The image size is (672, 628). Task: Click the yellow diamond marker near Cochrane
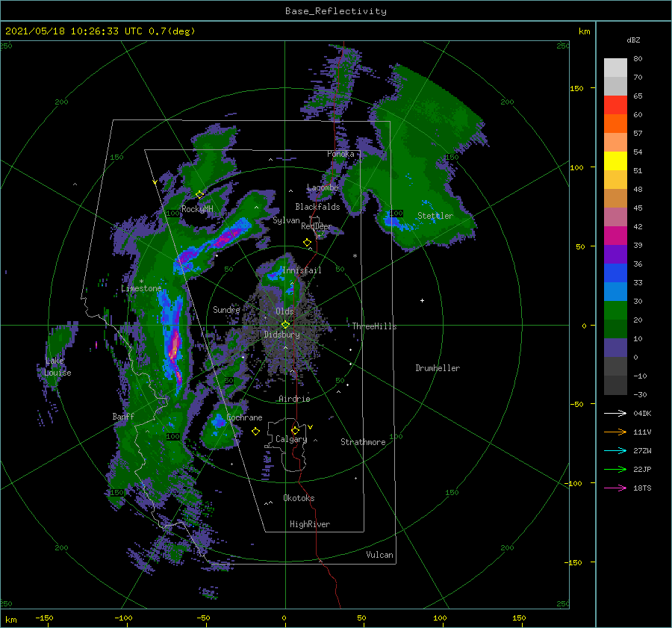click(255, 432)
